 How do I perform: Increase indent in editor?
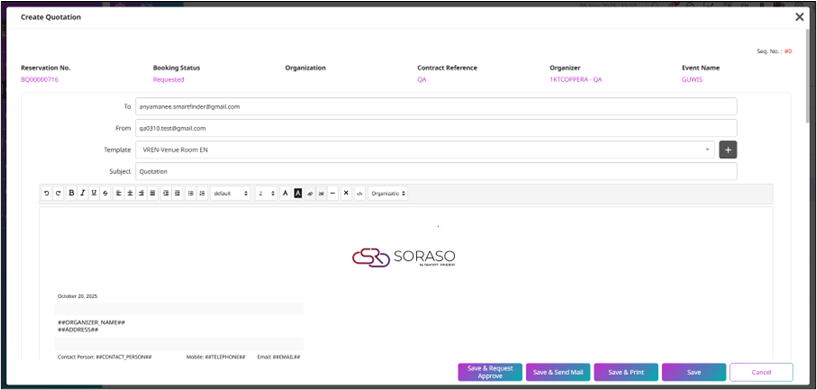(177, 193)
